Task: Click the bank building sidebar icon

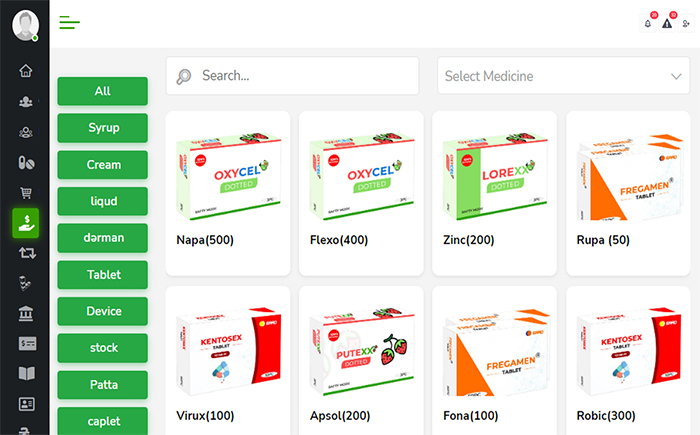Action: (25, 314)
